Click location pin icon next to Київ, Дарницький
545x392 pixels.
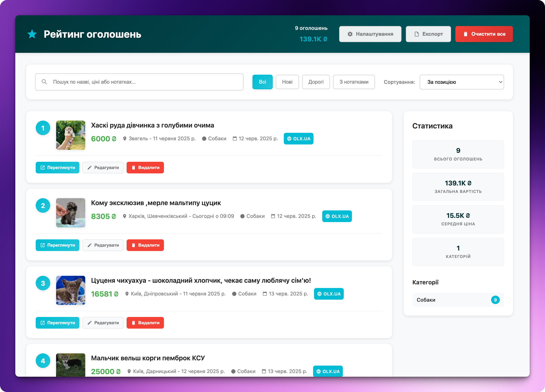tap(129, 372)
